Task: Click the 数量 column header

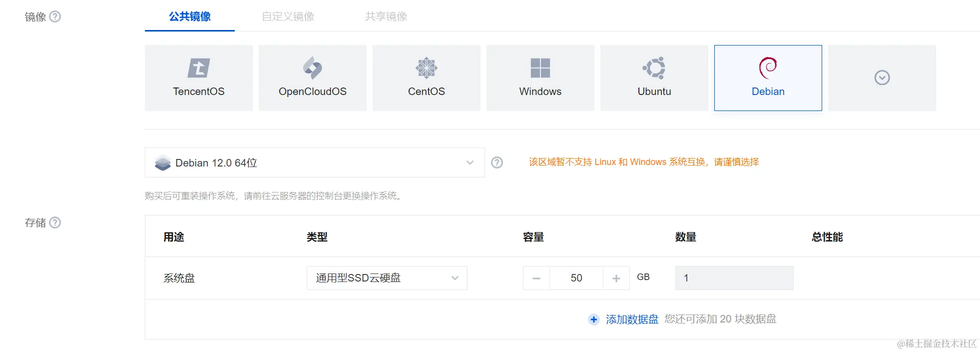Action: click(686, 237)
